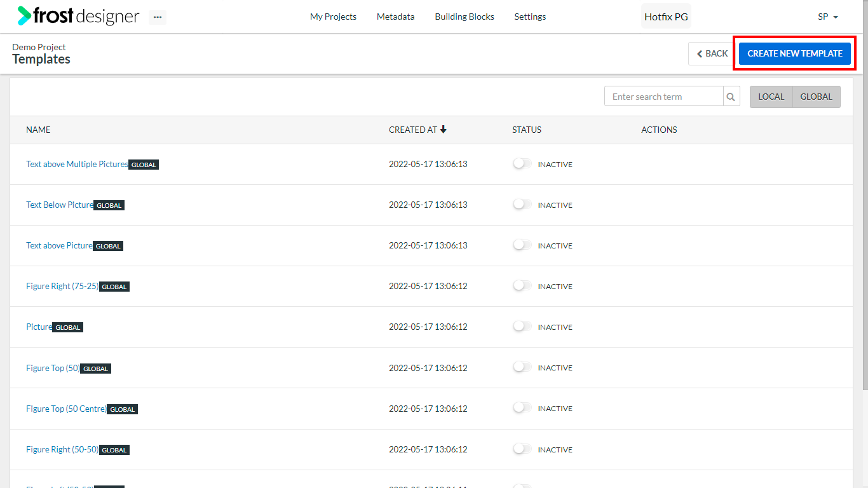Filter templates by Global
Image resolution: width=868 pixels, height=488 pixels.
click(x=817, y=97)
